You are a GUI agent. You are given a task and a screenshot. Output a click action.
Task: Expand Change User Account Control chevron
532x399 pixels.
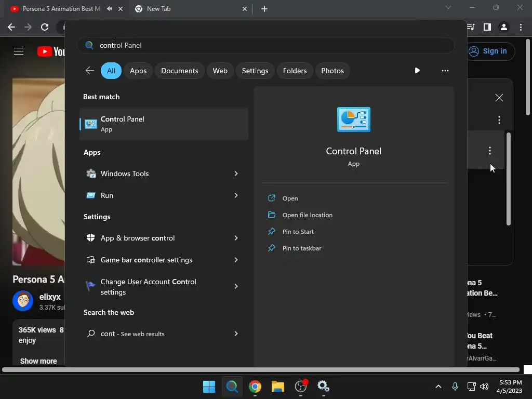(236, 286)
